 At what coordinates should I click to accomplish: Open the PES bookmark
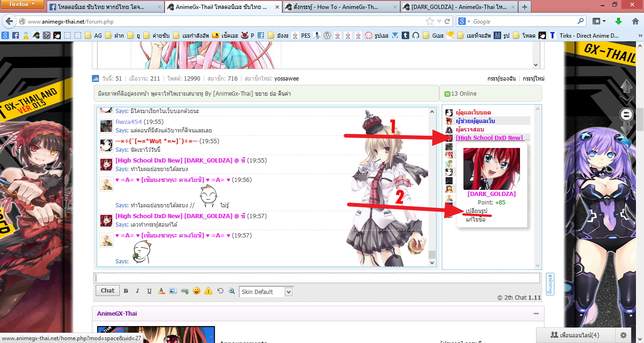301,35
